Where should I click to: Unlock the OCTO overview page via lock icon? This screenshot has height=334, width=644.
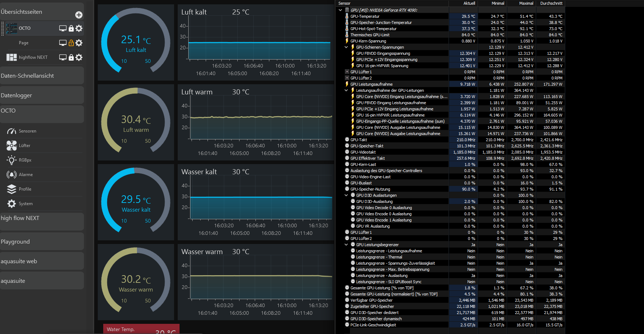[71, 28]
